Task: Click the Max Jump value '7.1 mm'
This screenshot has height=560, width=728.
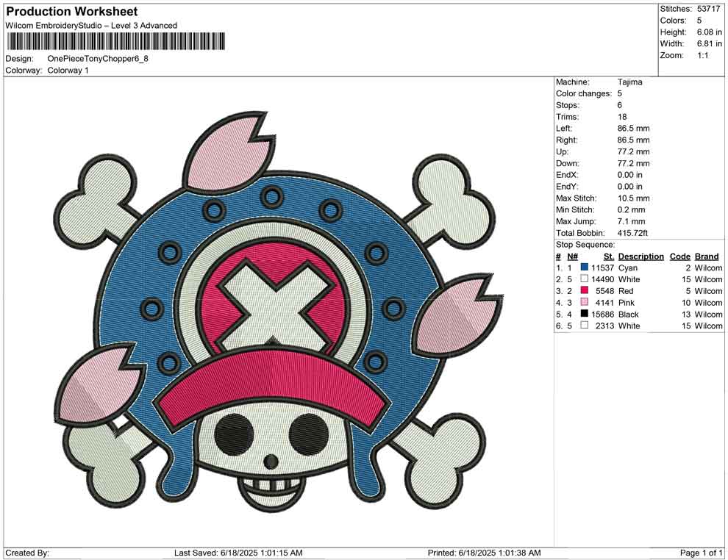Action: pos(631,221)
